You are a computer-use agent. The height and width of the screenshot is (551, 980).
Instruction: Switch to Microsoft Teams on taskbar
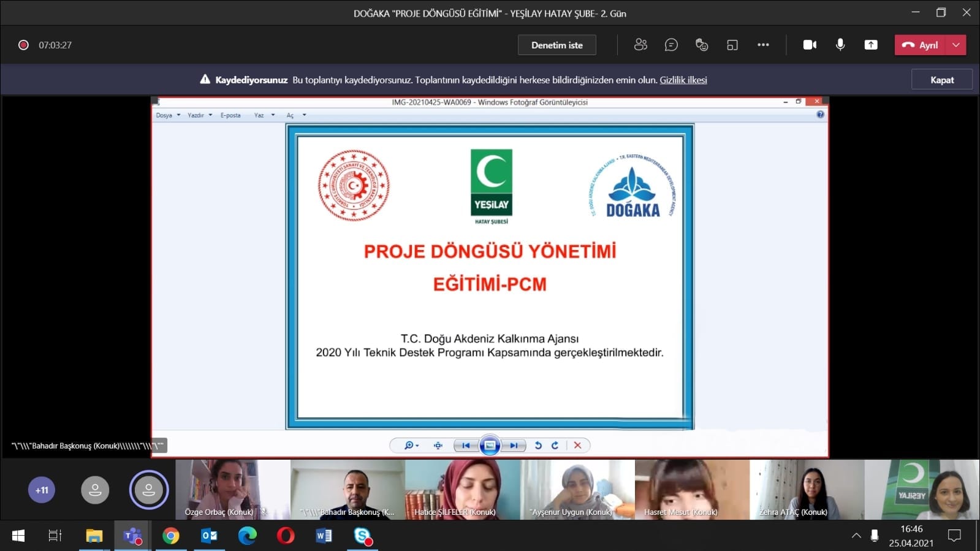point(132,536)
